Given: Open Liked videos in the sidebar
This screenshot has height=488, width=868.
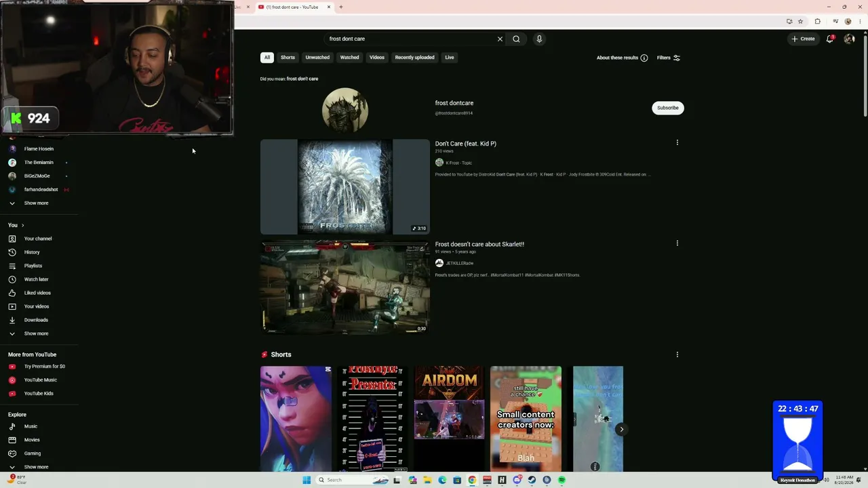Looking at the screenshot, I should 37,293.
